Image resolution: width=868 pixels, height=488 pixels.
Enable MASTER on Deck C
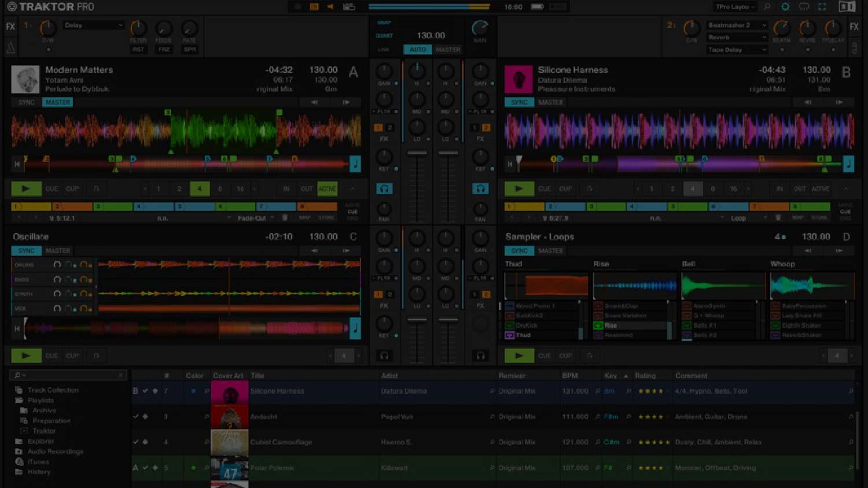[57, 251]
